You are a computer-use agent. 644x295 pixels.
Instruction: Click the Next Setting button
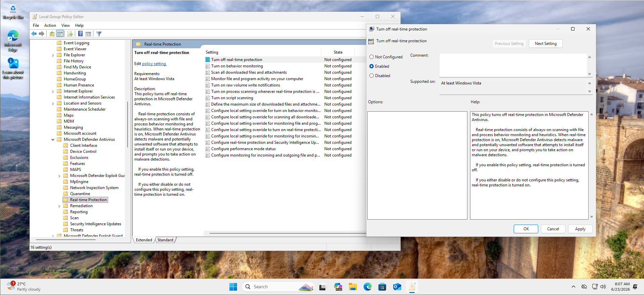546,44
